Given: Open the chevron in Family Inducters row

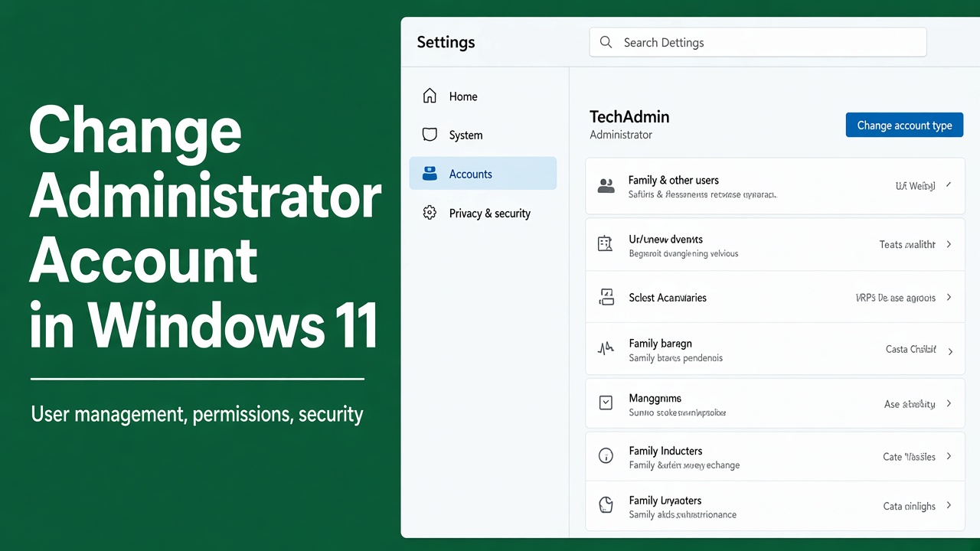Looking at the screenshot, I should pyautogui.click(x=949, y=456).
